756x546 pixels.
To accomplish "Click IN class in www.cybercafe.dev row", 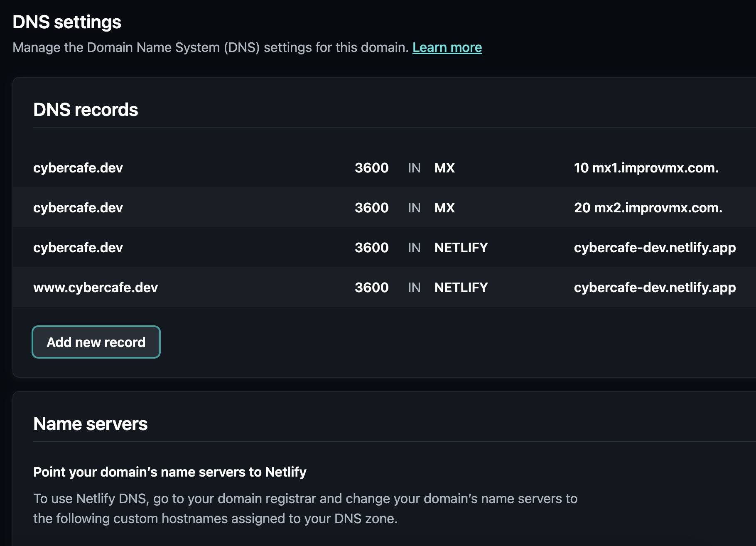I will [414, 288].
